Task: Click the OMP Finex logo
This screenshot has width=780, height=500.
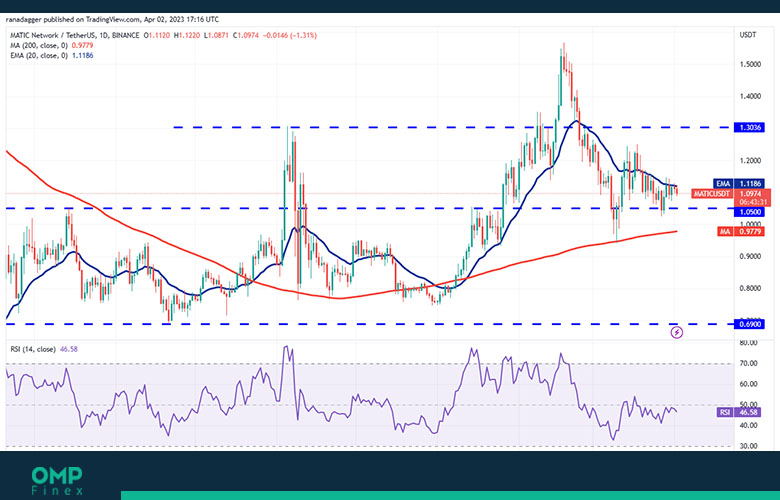Action: coord(57,481)
